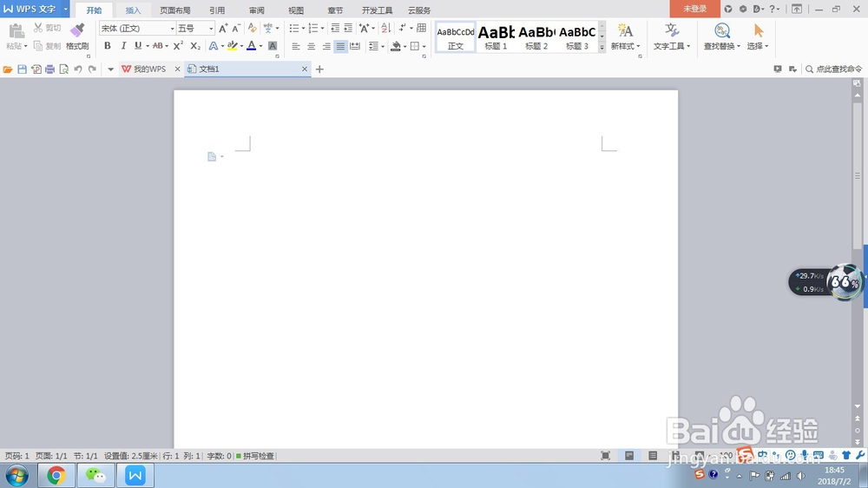The height and width of the screenshot is (488, 868).
Task: Toggle underline formatting
Action: [x=138, y=46]
